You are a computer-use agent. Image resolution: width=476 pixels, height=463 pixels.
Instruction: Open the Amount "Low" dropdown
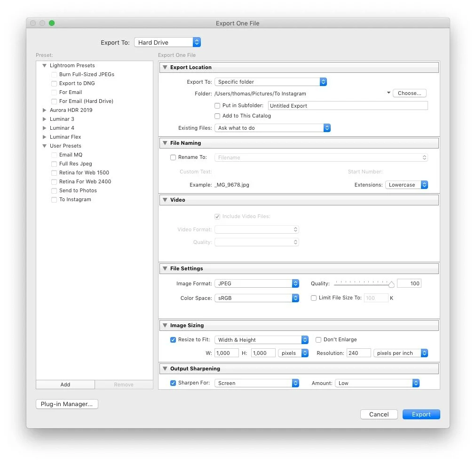[377, 383]
